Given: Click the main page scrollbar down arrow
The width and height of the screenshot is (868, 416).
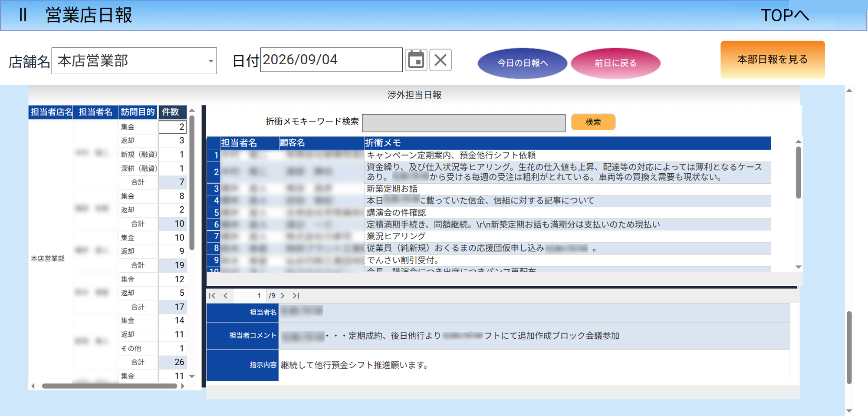Looking at the screenshot, I should [849, 410].
